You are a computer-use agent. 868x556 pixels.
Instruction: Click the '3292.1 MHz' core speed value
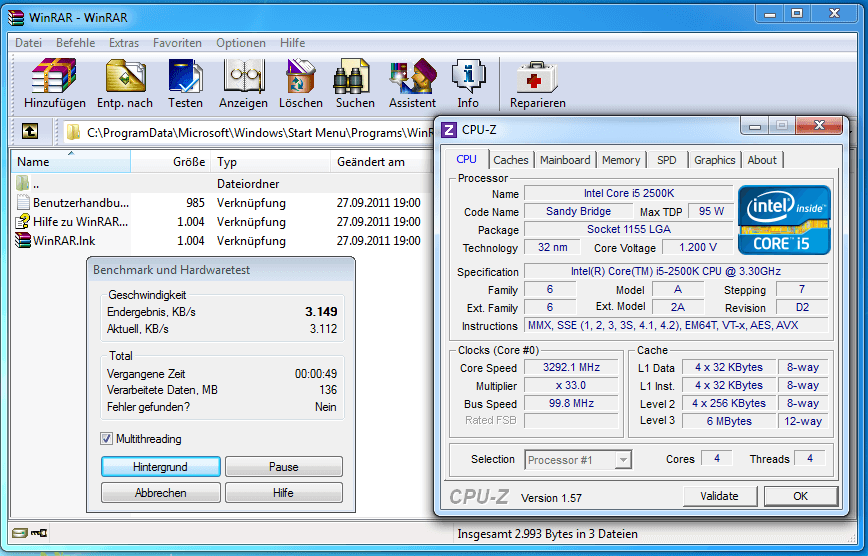pyautogui.click(x=571, y=367)
